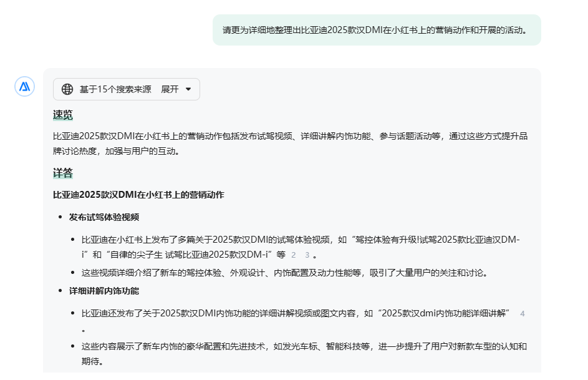Click the globe icon in sources box

(67, 89)
